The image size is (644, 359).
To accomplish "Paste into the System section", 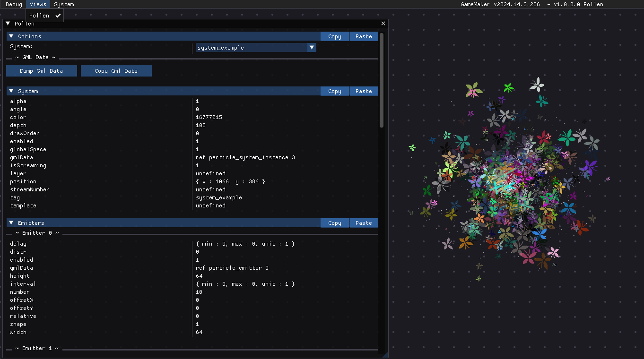I will pyautogui.click(x=364, y=91).
